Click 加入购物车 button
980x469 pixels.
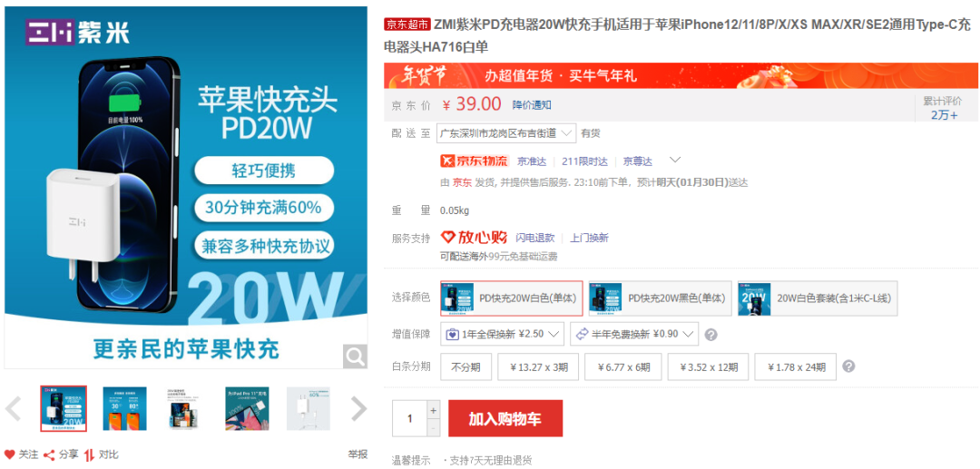point(505,418)
